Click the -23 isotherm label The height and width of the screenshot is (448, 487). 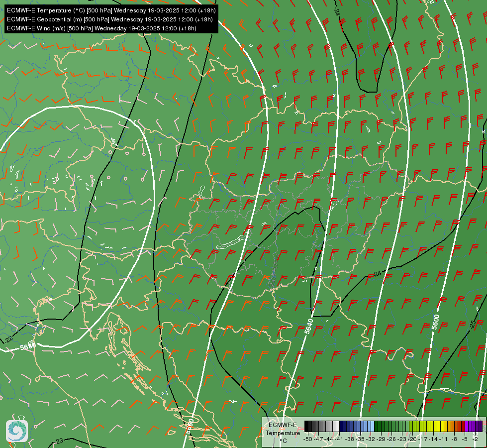(x=59, y=441)
